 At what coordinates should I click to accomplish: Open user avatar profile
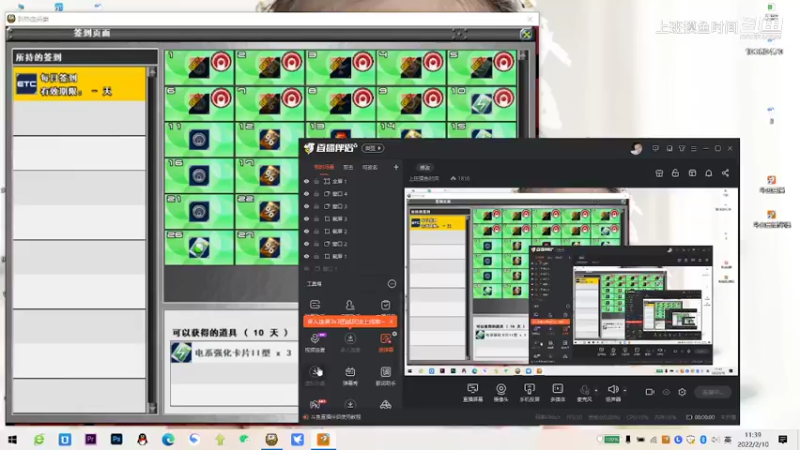pyautogui.click(x=636, y=148)
